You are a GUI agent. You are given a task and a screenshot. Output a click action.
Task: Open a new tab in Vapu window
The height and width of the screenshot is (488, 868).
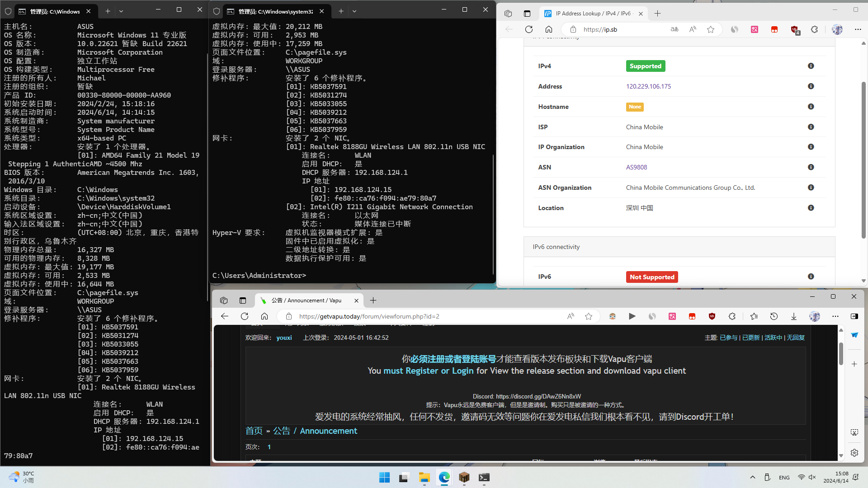point(373,300)
